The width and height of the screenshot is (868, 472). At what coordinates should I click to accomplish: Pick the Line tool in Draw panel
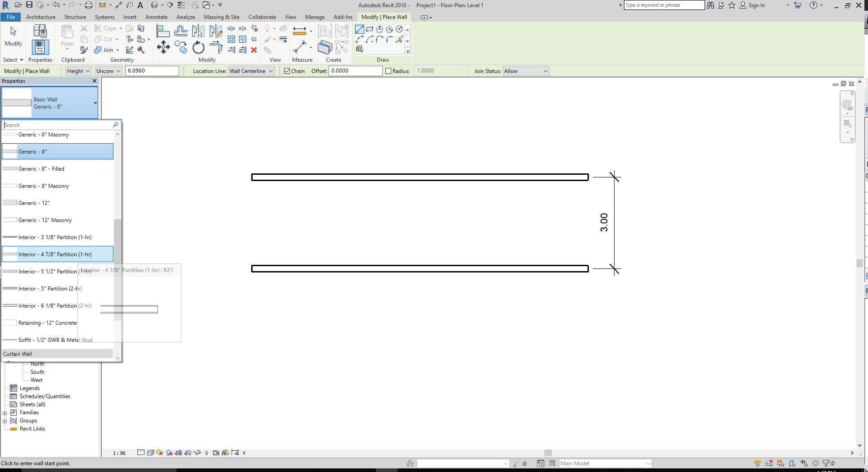click(x=359, y=29)
